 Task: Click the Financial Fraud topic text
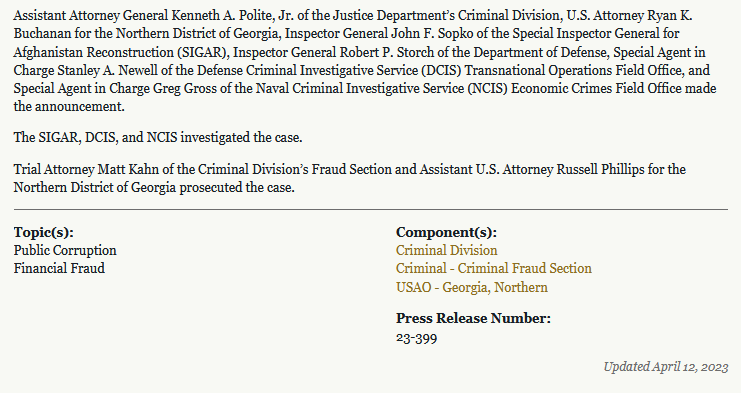point(59,269)
